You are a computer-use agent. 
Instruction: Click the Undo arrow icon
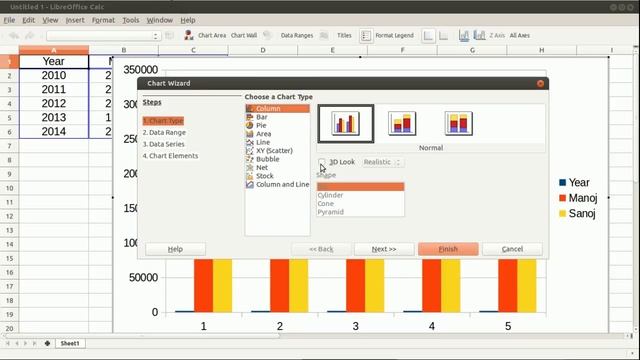[14, 36]
